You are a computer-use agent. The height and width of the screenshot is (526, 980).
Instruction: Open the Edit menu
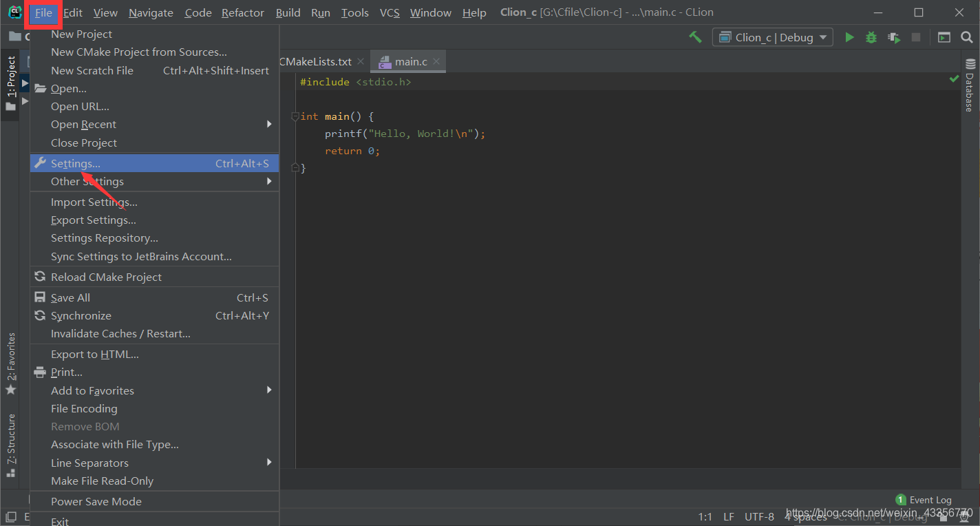(73, 12)
